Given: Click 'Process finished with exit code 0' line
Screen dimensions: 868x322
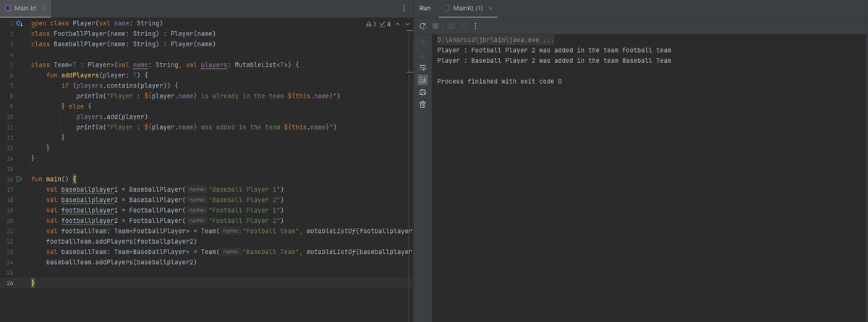Looking at the screenshot, I should tap(499, 81).
